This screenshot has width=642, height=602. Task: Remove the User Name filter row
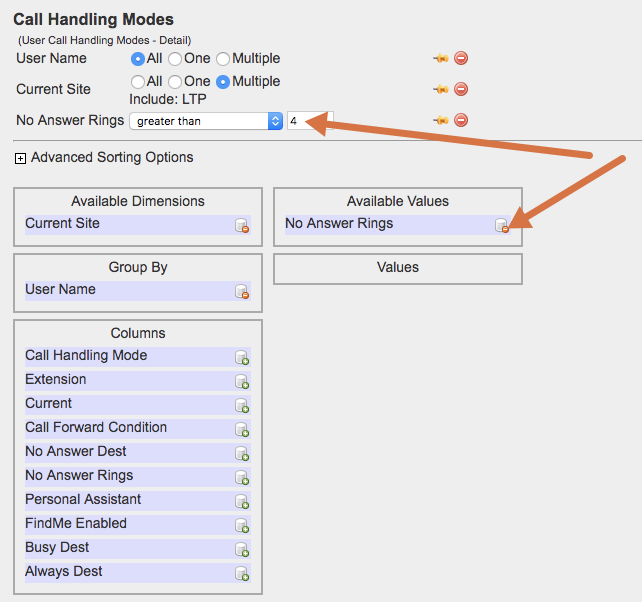click(x=461, y=59)
